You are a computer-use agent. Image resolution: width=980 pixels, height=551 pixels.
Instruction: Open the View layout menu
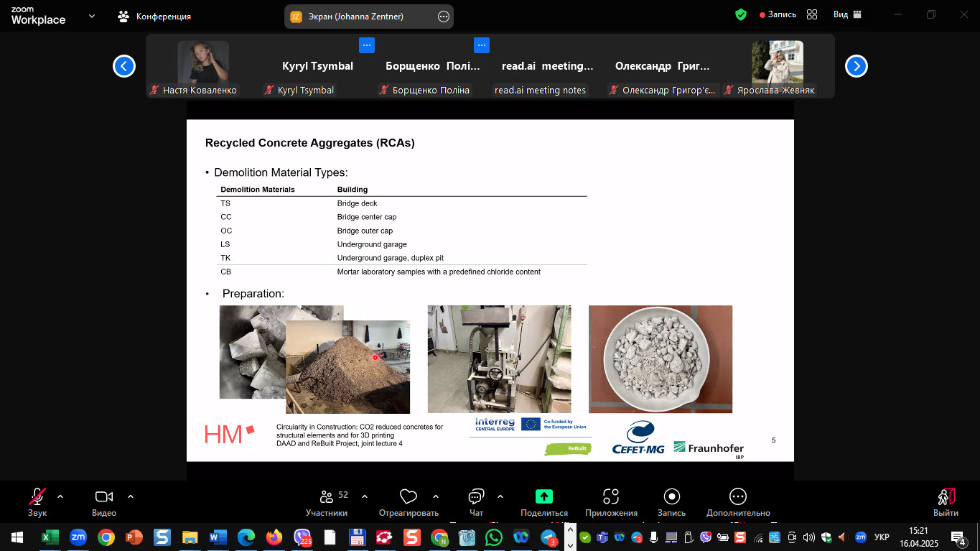pos(846,14)
